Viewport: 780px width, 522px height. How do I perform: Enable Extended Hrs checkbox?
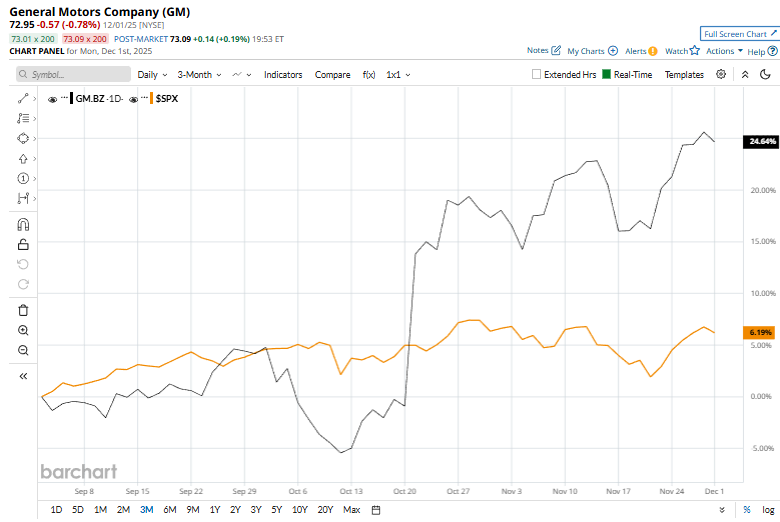[x=536, y=74]
